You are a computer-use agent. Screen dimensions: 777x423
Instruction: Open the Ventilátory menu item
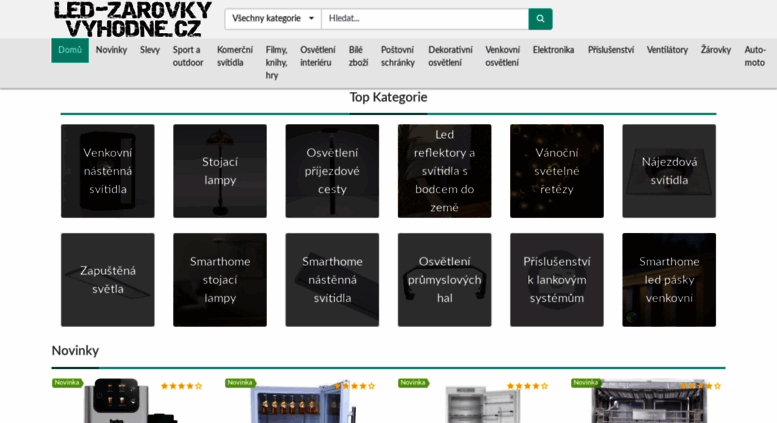click(667, 50)
